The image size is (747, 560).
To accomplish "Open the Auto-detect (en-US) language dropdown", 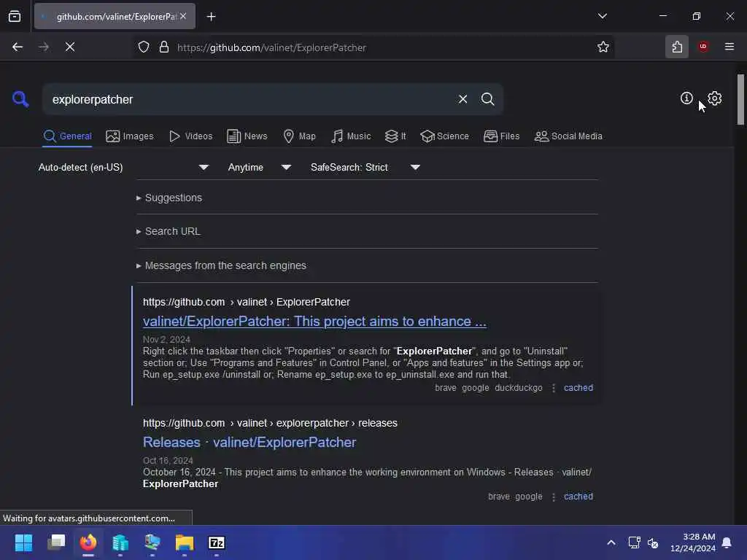I will (x=123, y=167).
